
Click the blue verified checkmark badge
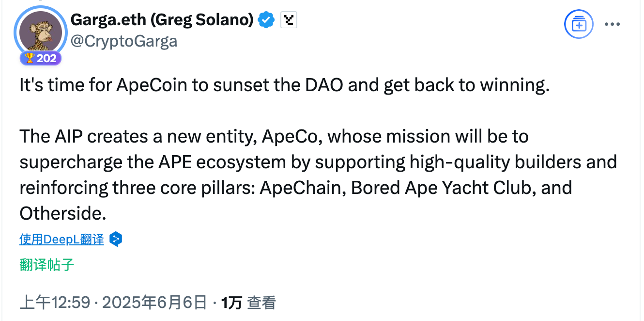266,20
